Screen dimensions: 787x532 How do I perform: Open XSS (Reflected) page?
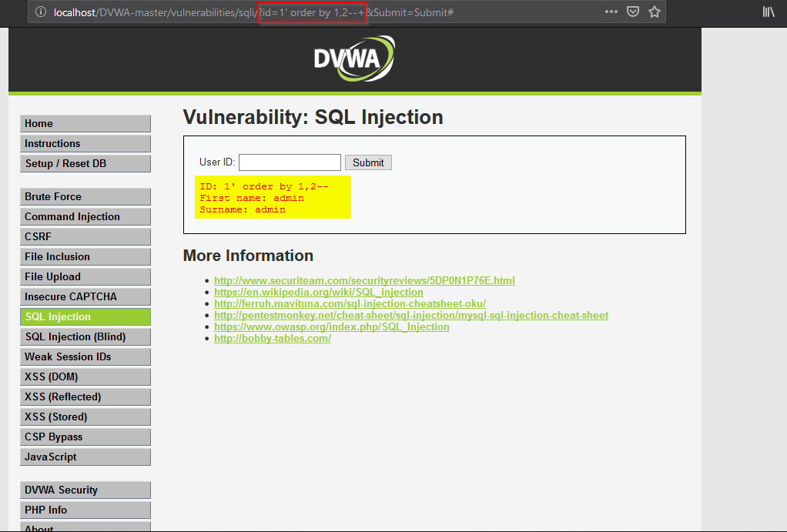(x=85, y=397)
